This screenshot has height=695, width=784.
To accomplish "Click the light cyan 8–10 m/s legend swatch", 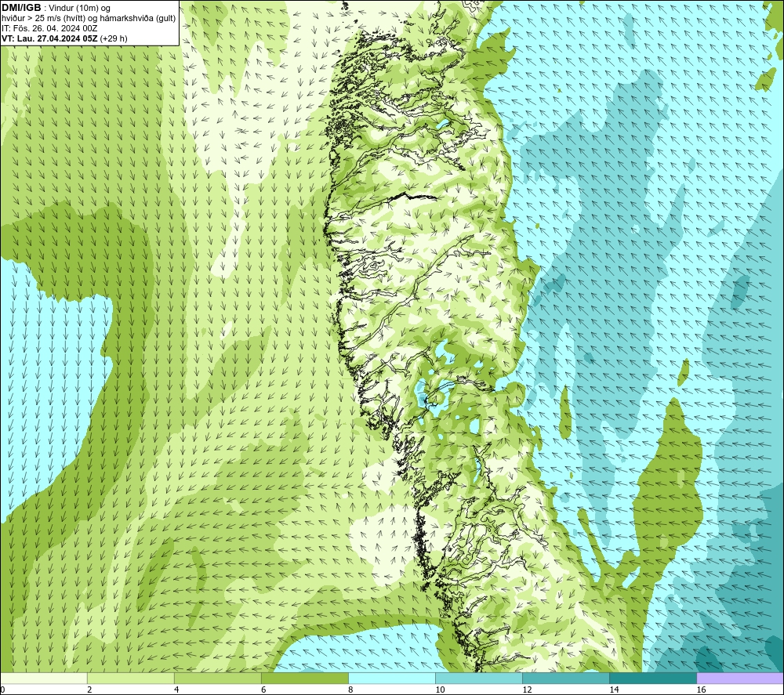I will coord(392,678).
